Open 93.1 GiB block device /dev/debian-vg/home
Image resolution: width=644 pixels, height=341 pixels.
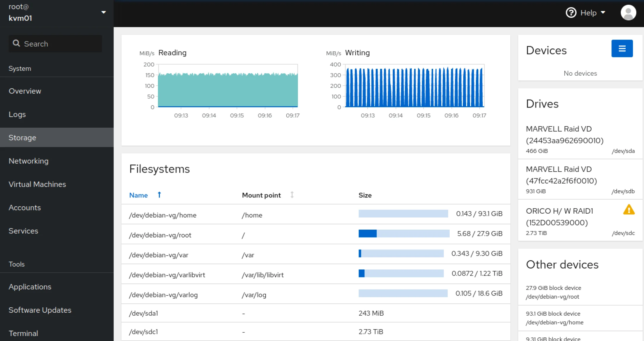[x=554, y=318]
